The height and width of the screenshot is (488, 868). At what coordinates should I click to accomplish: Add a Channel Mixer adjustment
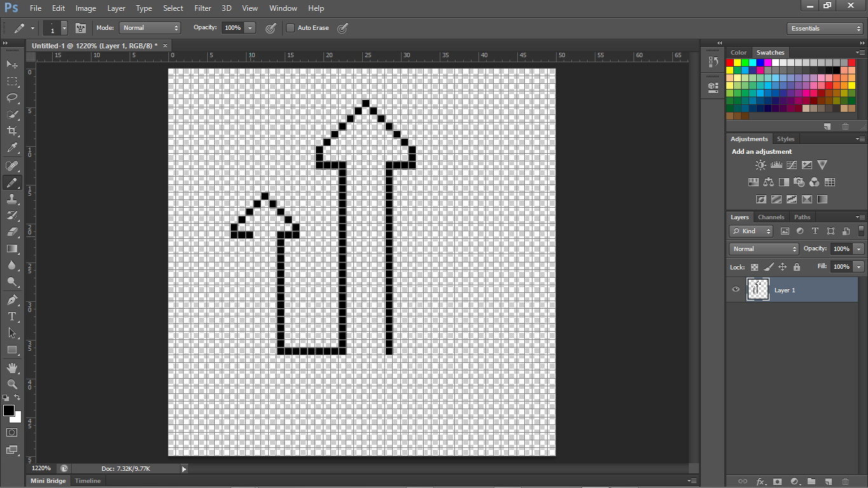coord(815,182)
